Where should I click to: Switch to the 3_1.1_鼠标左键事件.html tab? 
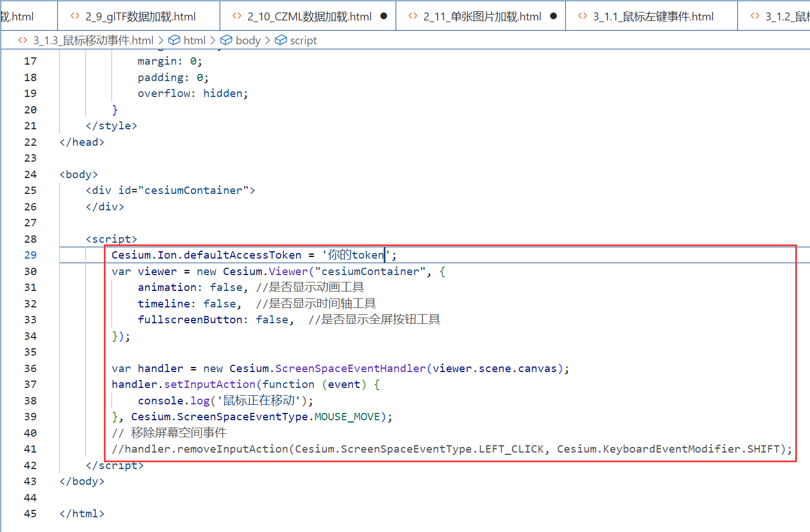pos(652,16)
